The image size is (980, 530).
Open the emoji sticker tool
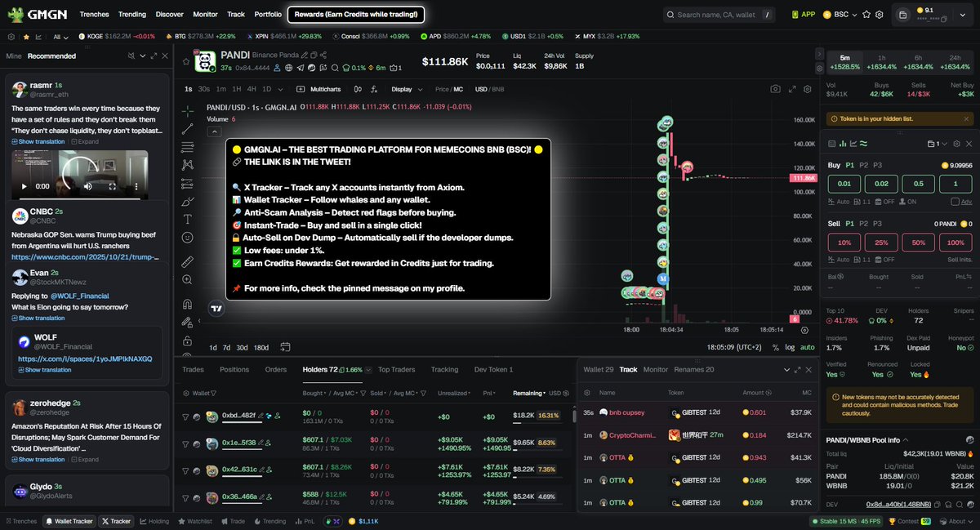pos(188,237)
